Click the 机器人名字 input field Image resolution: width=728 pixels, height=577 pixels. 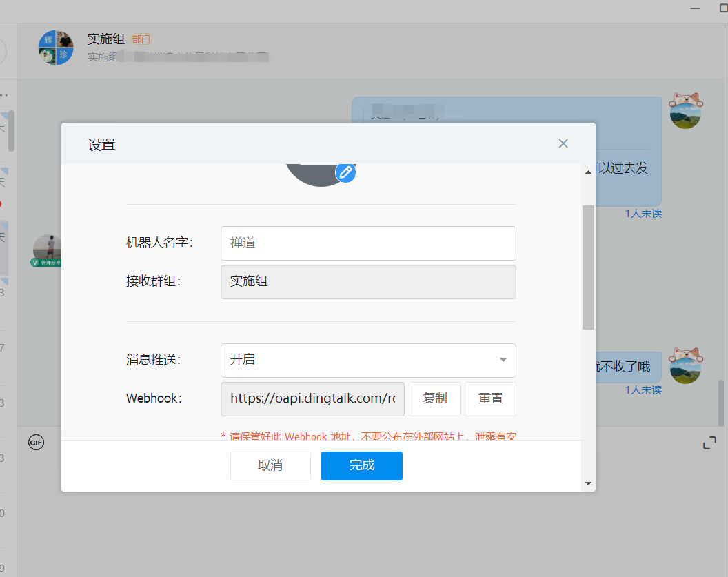click(x=368, y=243)
